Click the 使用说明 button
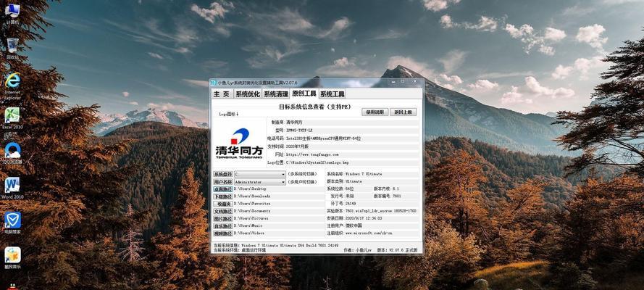Screen dimensions: 644x290 375,112
